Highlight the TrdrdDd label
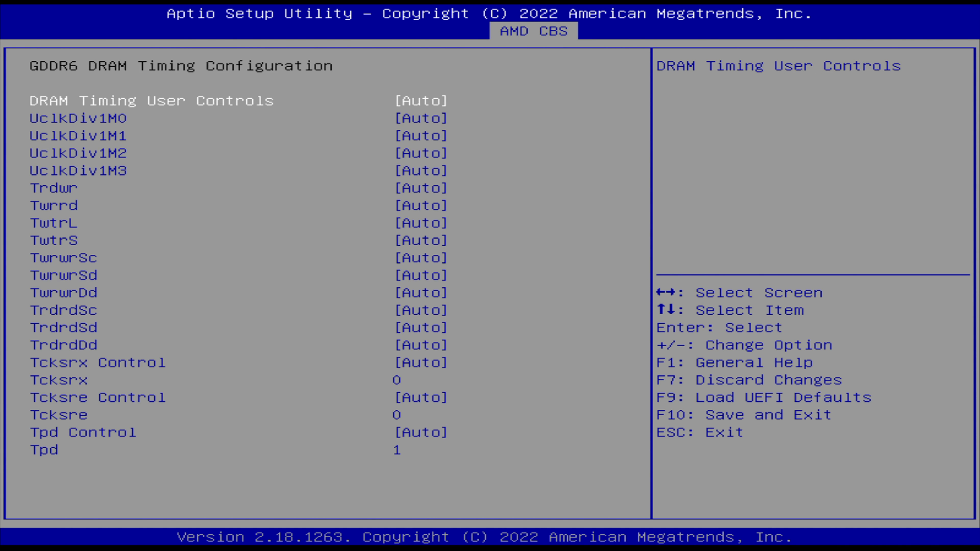980x551 pixels. tap(64, 345)
